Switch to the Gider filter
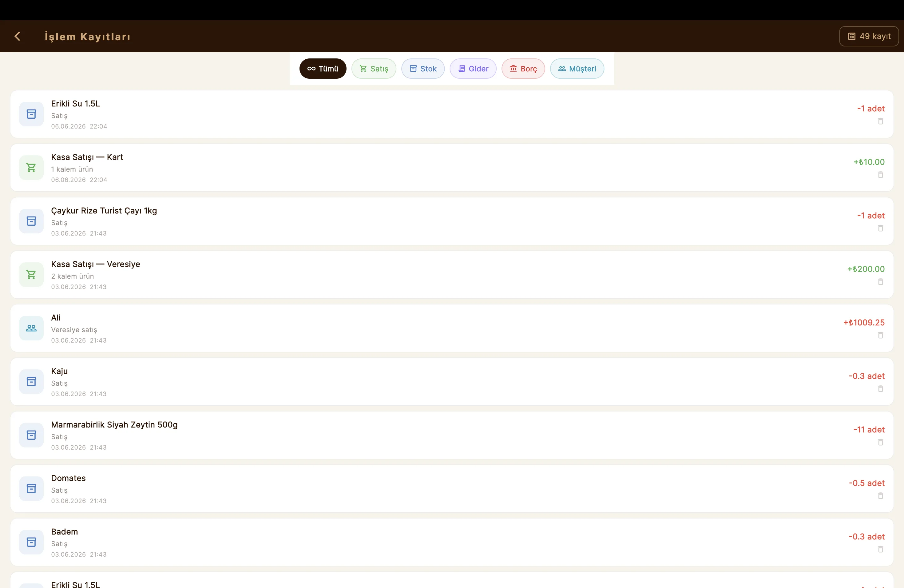 pos(473,69)
